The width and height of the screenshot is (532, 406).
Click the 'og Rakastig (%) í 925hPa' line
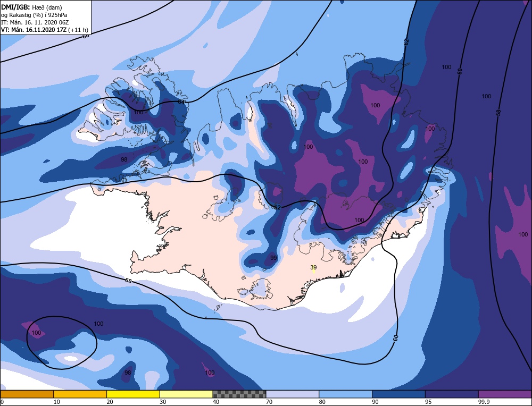(x=34, y=15)
